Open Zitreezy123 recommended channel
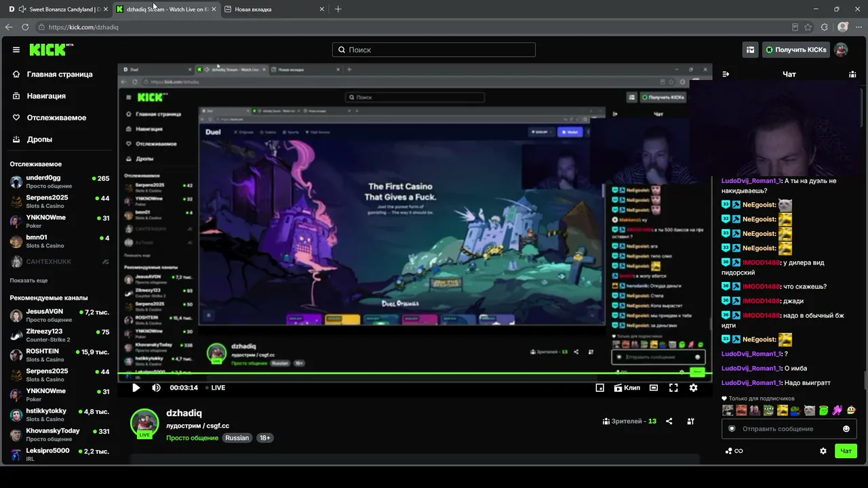 (60, 335)
